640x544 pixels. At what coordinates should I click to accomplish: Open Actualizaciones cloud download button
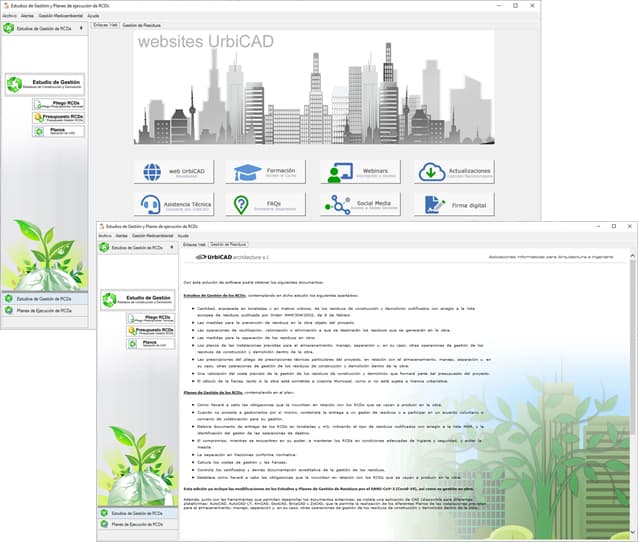(x=455, y=172)
